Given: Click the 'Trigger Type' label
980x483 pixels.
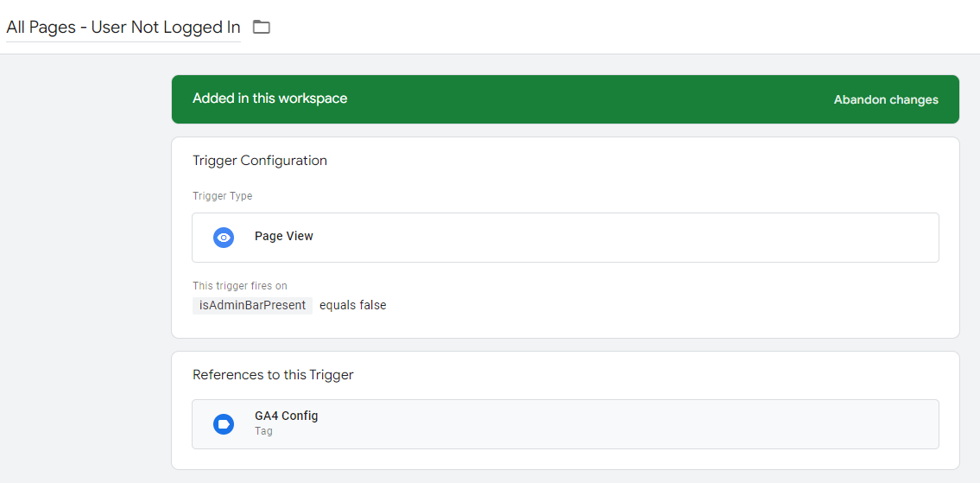Looking at the screenshot, I should [222, 196].
